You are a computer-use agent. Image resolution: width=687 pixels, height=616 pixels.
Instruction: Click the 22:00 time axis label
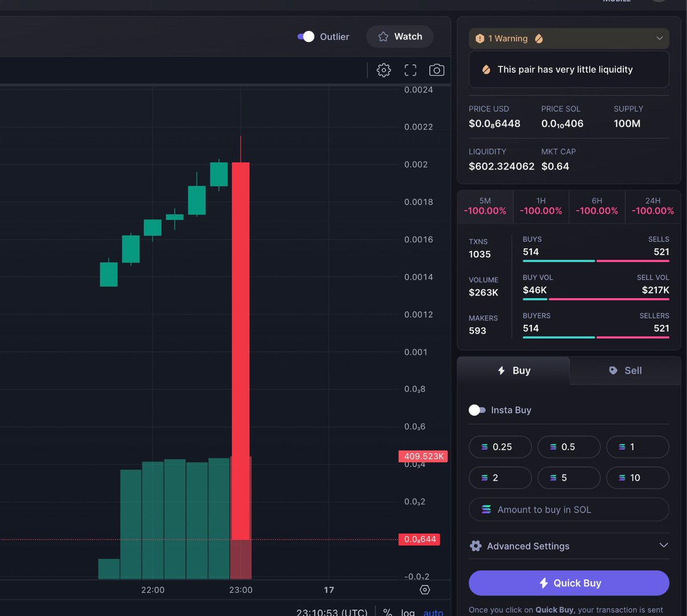[153, 590]
